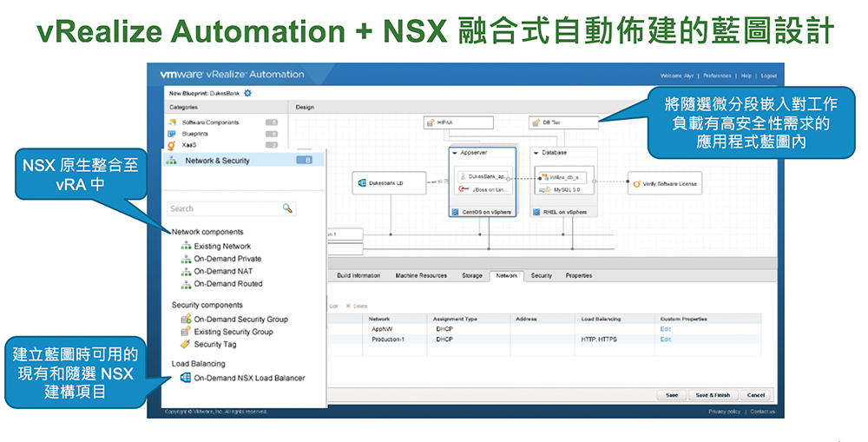The height and width of the screenshot is (442, 868).
Task: Click the MySQL 5.0 component icon
Action: (x=545, y=189)
